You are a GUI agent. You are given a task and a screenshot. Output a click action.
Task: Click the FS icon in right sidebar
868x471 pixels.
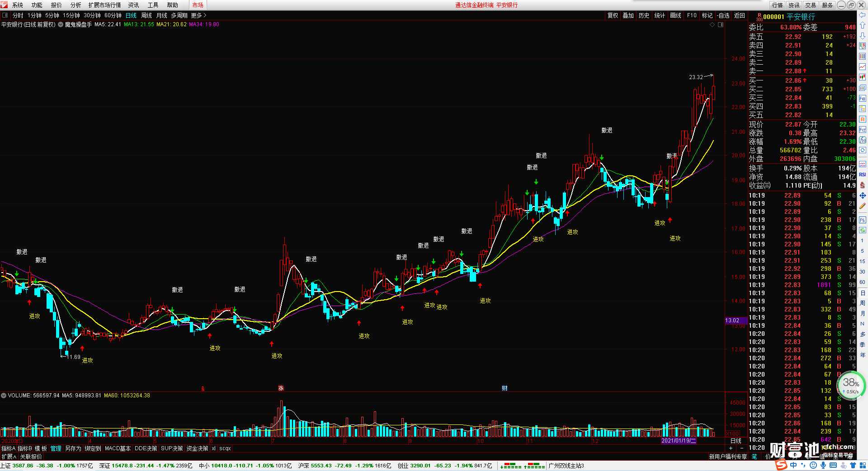pyautogui.click(x=863, y=220)
